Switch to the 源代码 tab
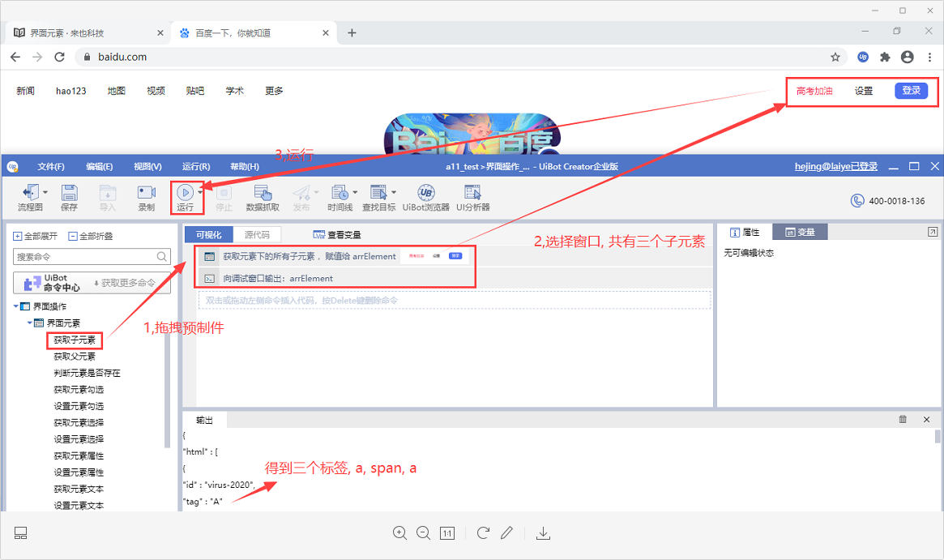Image resolution: width=944 pixels, height=560 pixels. [x=257, y=234]
